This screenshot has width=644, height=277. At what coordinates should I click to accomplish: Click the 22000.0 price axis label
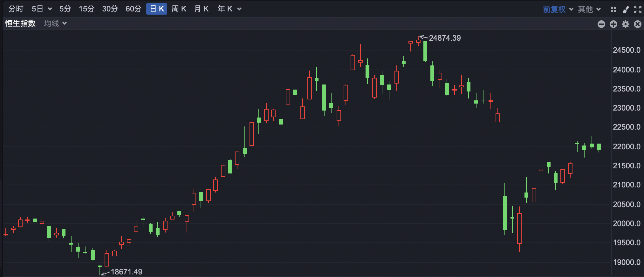(627, 147)
